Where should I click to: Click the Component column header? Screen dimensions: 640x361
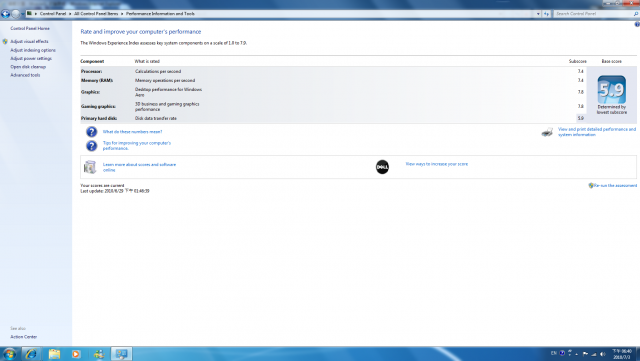[92, 61]
